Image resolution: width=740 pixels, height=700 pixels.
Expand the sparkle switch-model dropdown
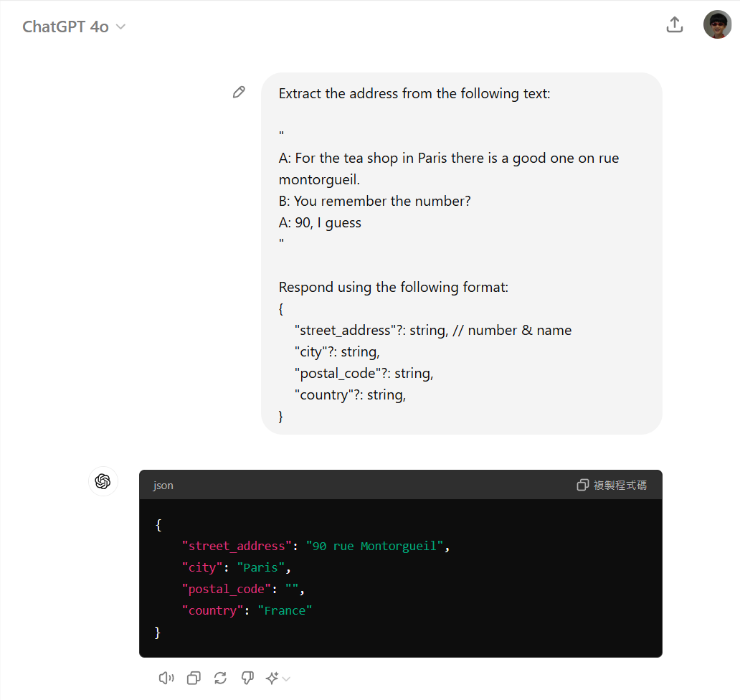pyautogui.click(x=277, y=678)
